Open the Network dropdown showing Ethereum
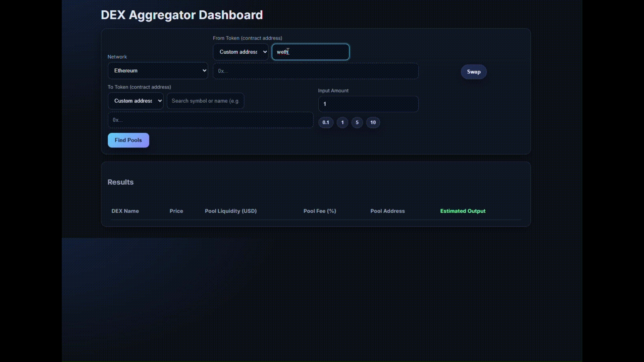 pos(158,70)
